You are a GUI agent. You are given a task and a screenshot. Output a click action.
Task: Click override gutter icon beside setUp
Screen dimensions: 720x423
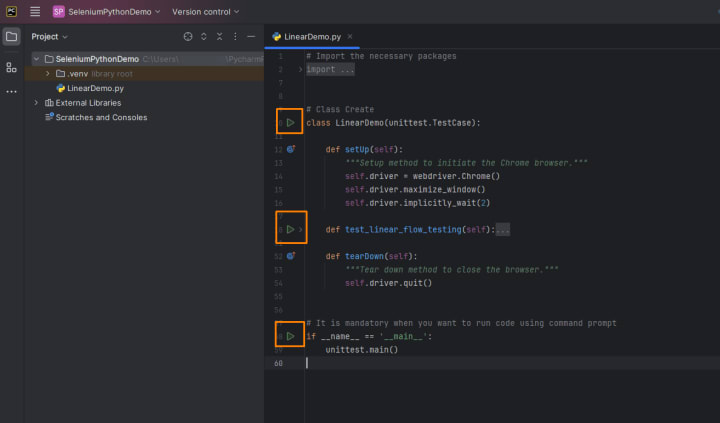[x=291, y=149]
